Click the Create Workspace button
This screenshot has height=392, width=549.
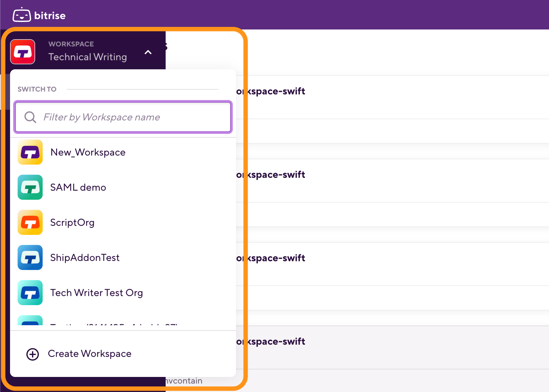point(89,354)
